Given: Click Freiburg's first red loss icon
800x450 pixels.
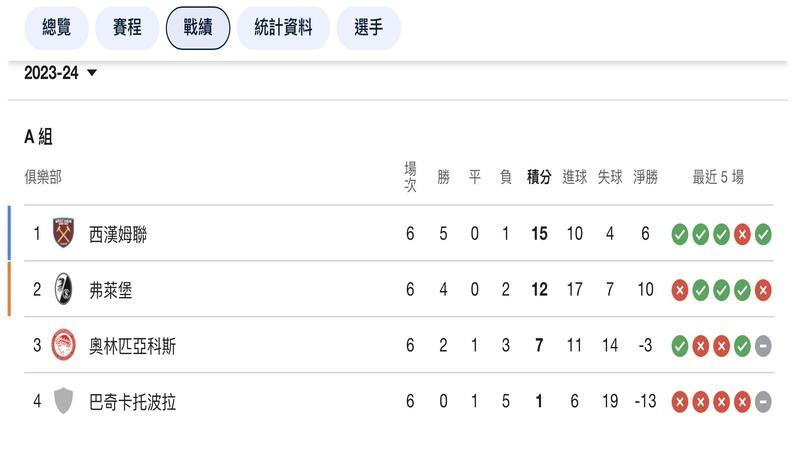Looking at the screenshot, I should tap(680, 290).
